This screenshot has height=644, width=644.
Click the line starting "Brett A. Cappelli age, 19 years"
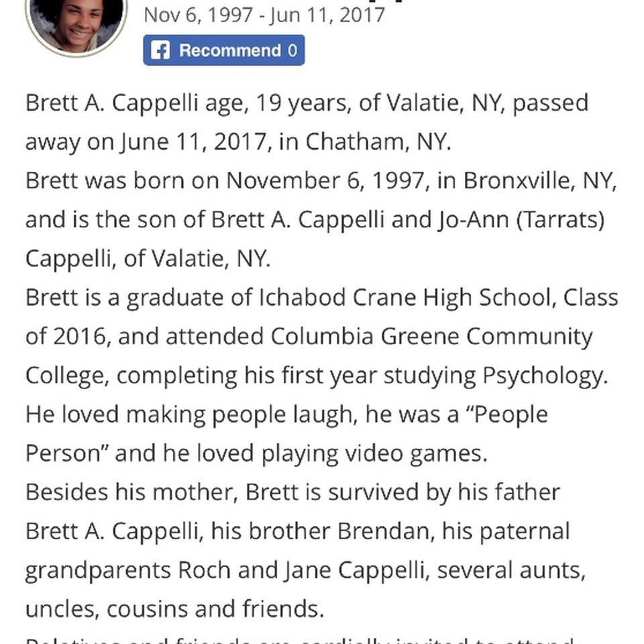[307, 103]
